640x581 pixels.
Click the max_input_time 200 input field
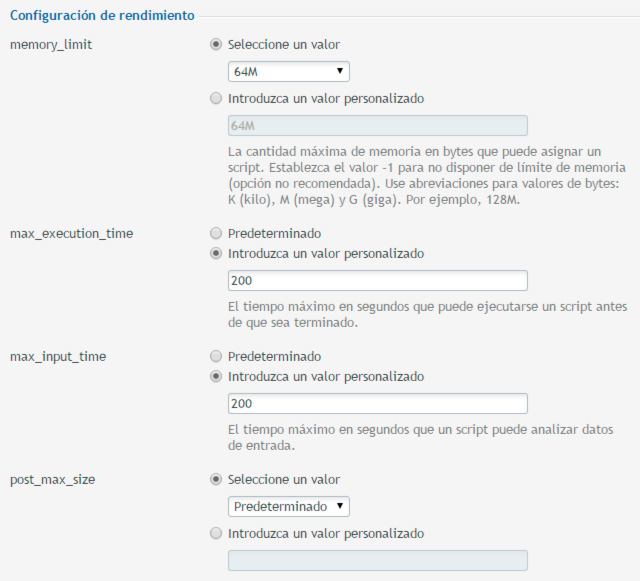click(x=378, y=403)
